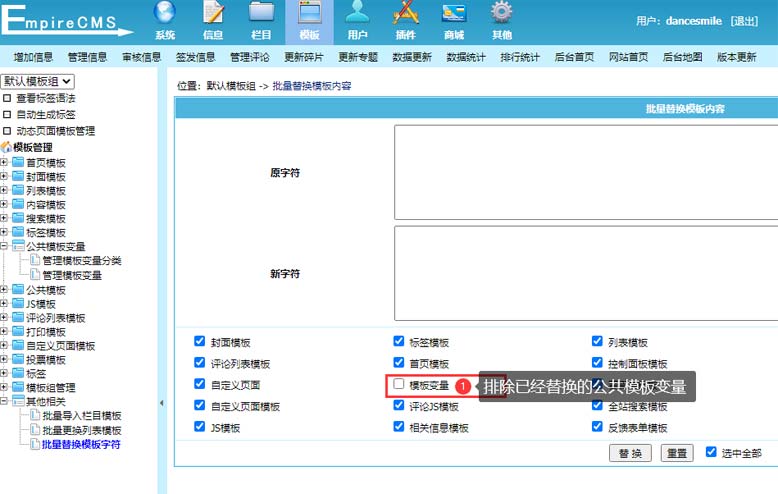778x494 pixels.
Task: Click the 管理模板变量 page icon
Action: pos(35,274)
